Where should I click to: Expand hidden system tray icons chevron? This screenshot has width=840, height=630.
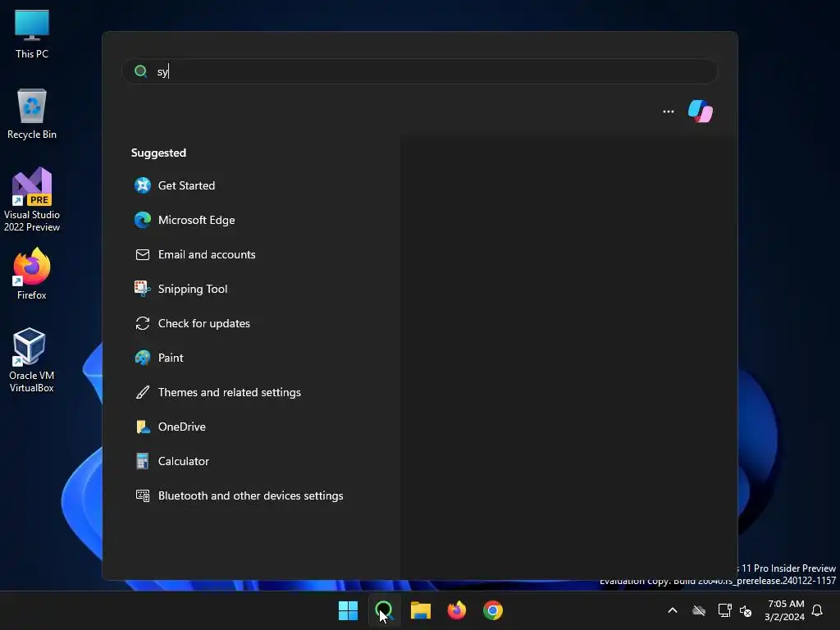673,610
